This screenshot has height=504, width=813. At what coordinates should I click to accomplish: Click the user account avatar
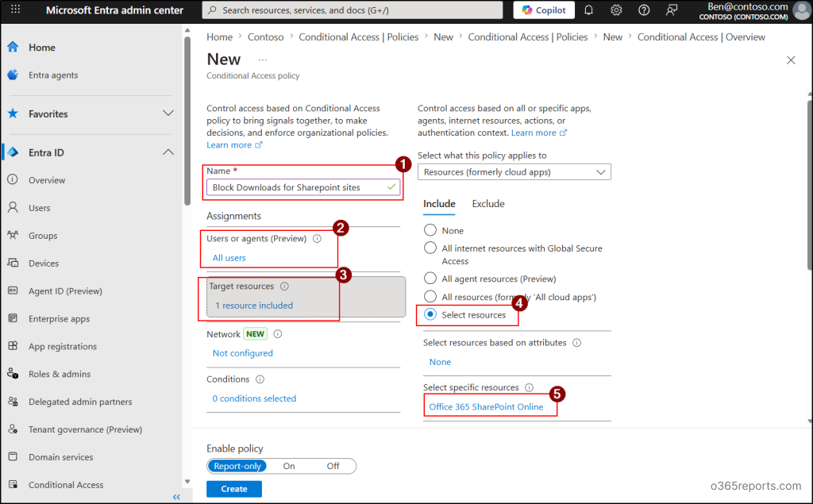802,10
